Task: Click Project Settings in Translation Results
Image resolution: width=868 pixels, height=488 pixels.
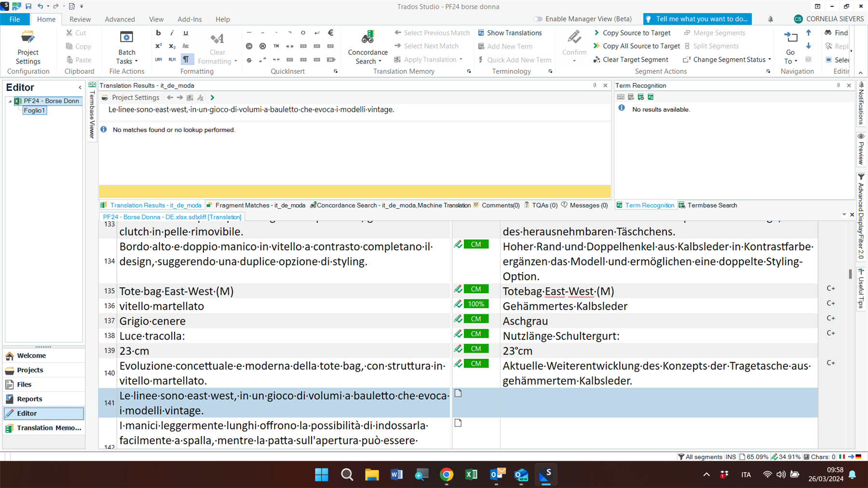Action: (x=131, y=97)
